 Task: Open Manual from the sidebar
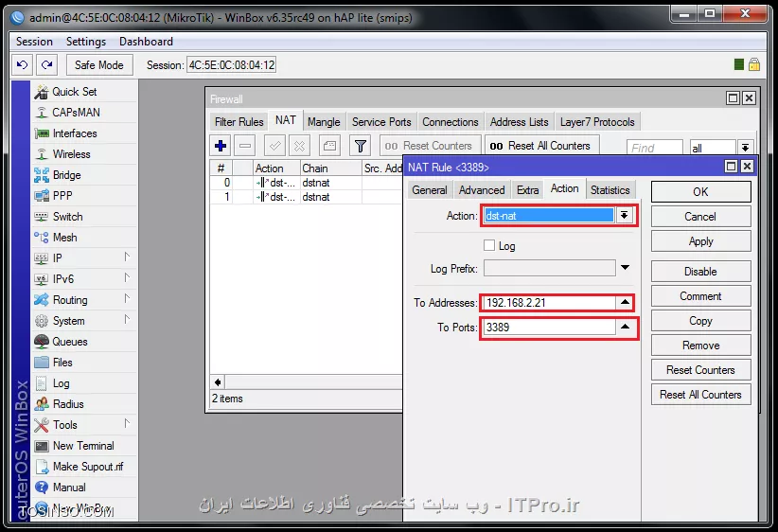tap(69, 488)
